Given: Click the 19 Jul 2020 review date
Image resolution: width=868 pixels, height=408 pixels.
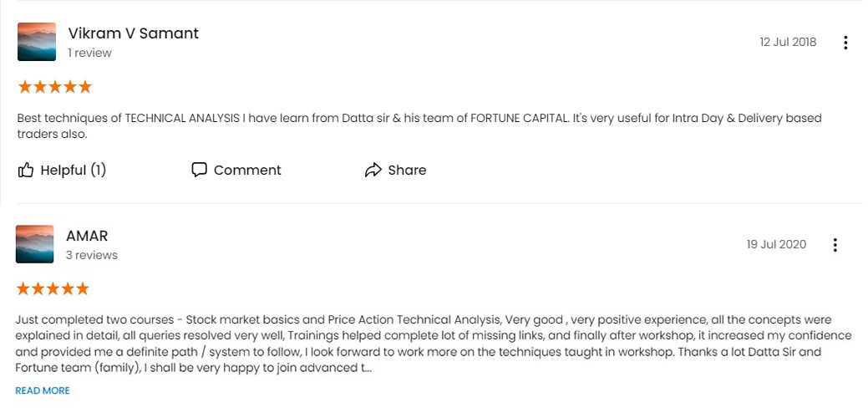Looking at the screenshot, I should coord(776,244).
